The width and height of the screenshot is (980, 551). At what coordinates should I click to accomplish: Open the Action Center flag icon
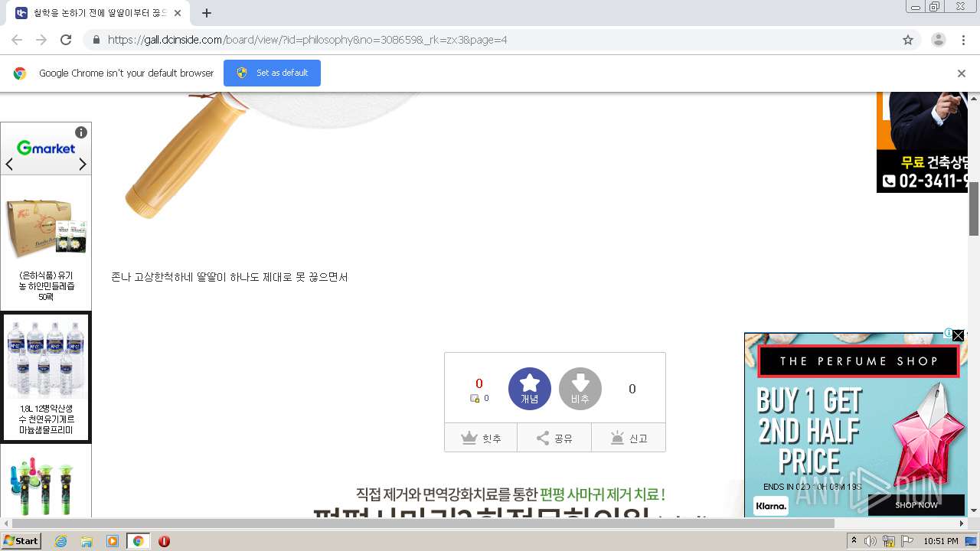click(x=907, y=541)
